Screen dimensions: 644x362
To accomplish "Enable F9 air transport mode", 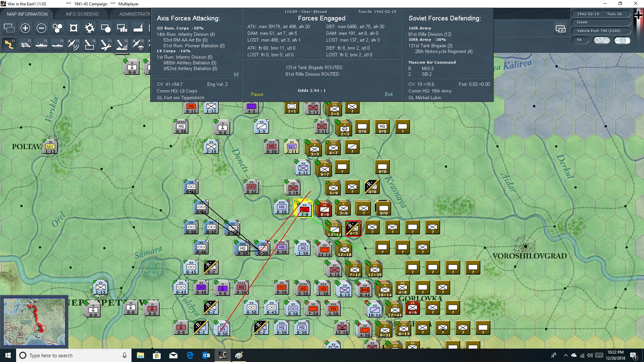I will (138, 44).
